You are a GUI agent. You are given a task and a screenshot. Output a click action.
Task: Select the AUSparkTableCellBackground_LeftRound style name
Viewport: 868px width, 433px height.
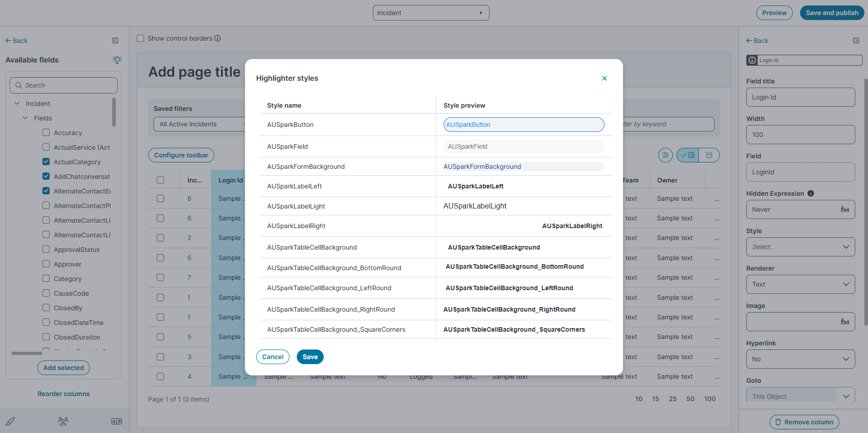coord(329,288)
